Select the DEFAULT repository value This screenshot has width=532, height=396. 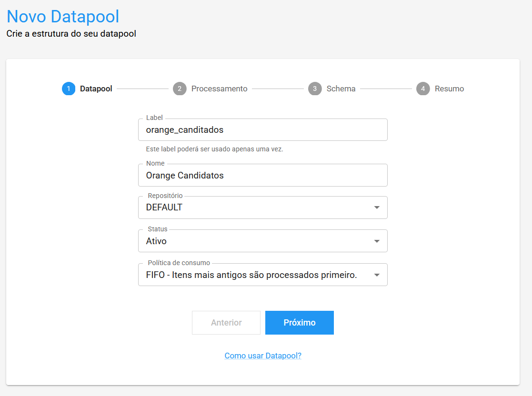point(164,208)
